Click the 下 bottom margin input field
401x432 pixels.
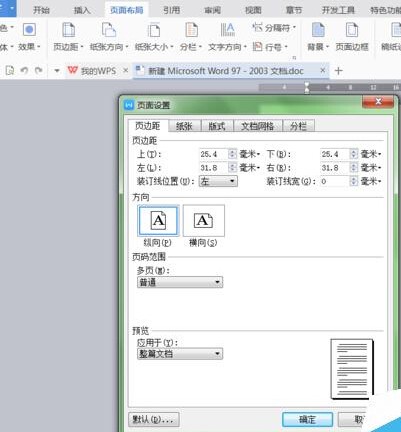pos(335,154)
